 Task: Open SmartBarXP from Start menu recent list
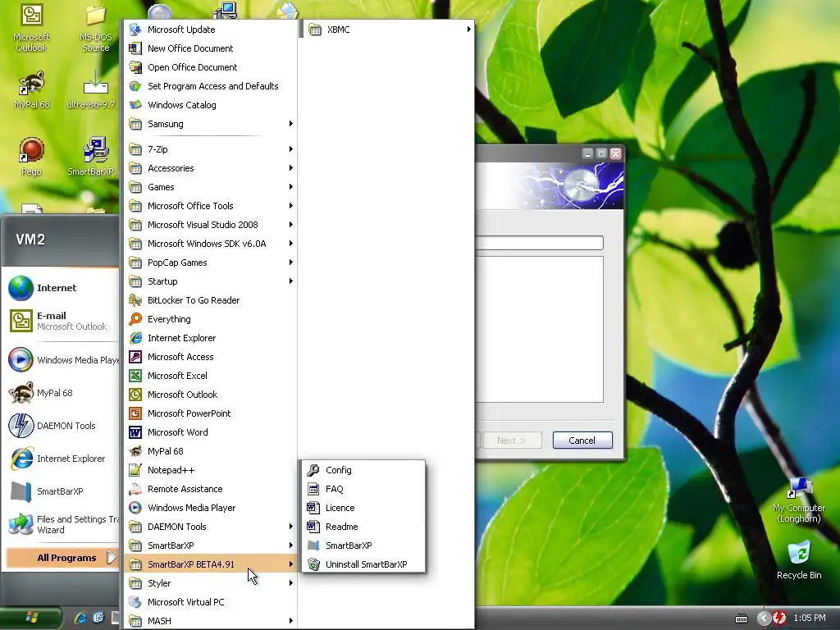point(62,491)
